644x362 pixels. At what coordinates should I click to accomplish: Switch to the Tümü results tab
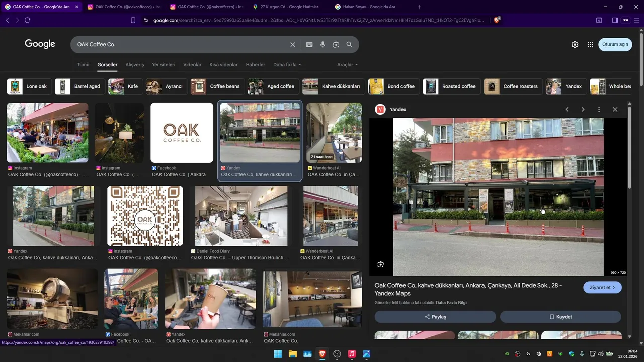point(83,65)
